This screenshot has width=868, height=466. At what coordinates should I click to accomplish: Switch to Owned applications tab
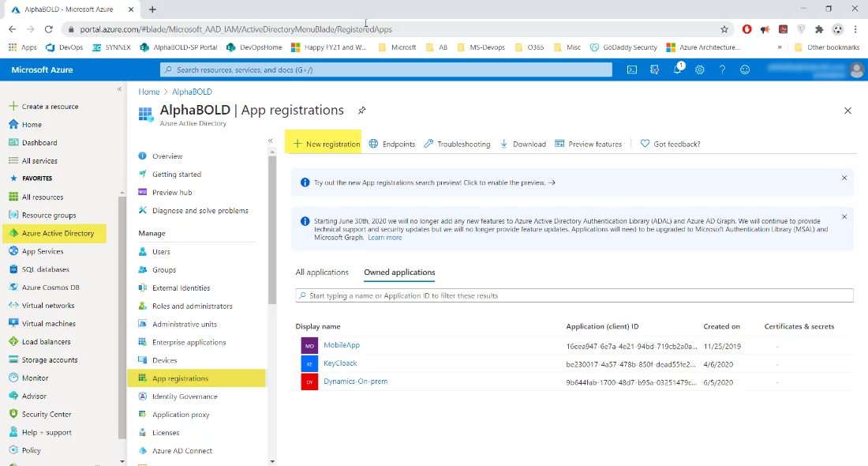coord(399,272)
